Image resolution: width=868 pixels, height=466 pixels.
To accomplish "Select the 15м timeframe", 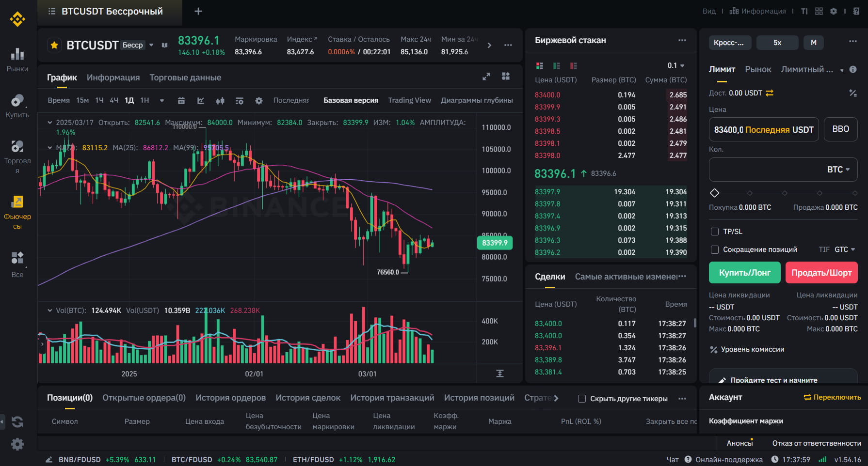I will point(82,100).
